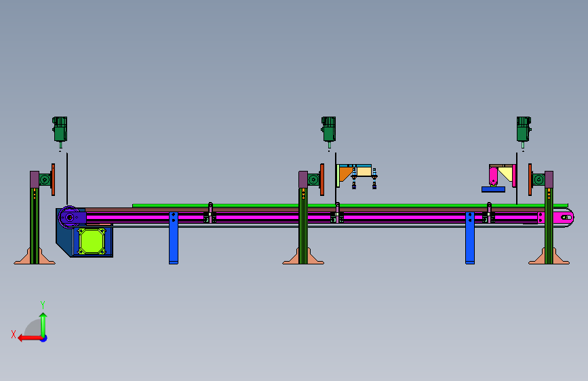Click the red X label on the triad
The width and height of the screenshot is (588, 381).
point(14,334)
